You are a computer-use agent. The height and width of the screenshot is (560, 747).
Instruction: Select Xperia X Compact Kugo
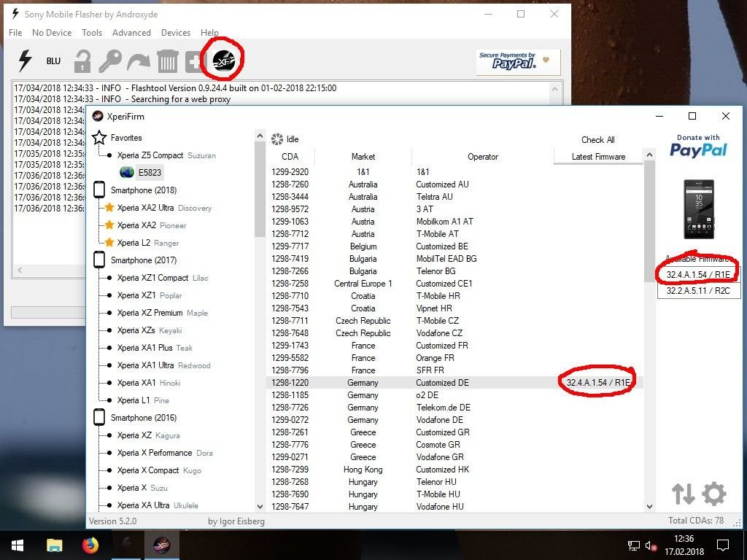click(159, 470)
